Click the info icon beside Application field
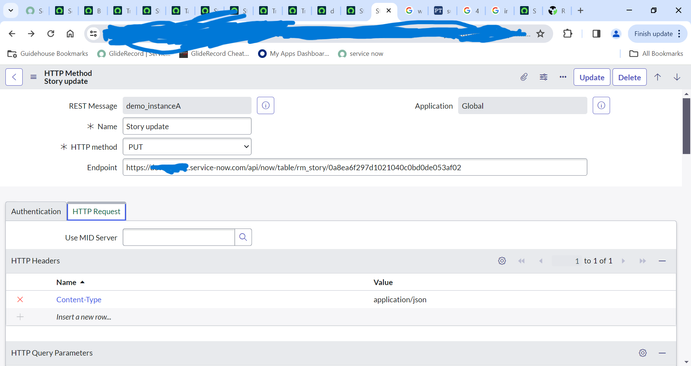The width and height of the screenshot is (691, 366). point(601,106)
